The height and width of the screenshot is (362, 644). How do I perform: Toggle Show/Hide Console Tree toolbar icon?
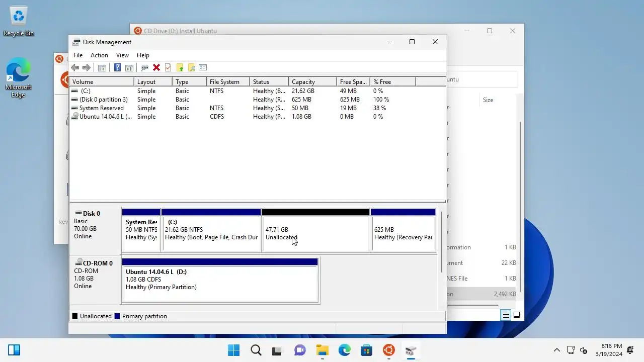coord(102,67)
